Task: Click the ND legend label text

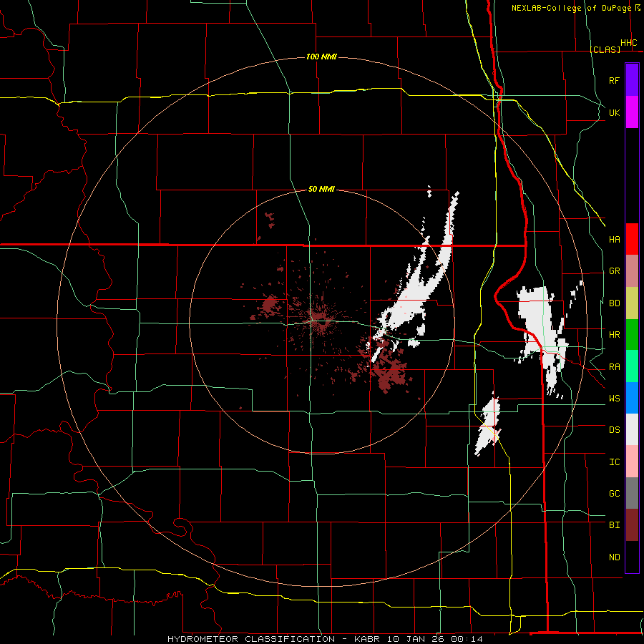Action: [x=614, y=557]
